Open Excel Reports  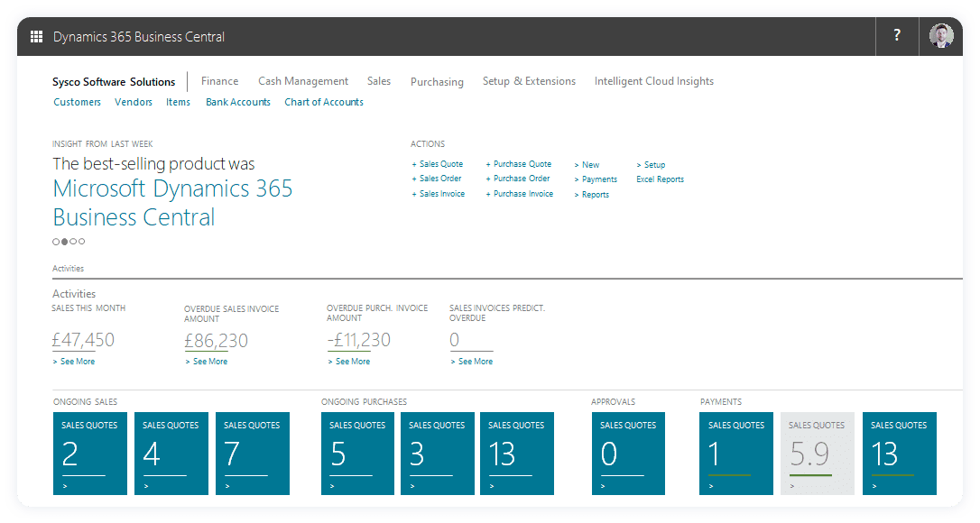pyautogui.click(x=660, y=179)
